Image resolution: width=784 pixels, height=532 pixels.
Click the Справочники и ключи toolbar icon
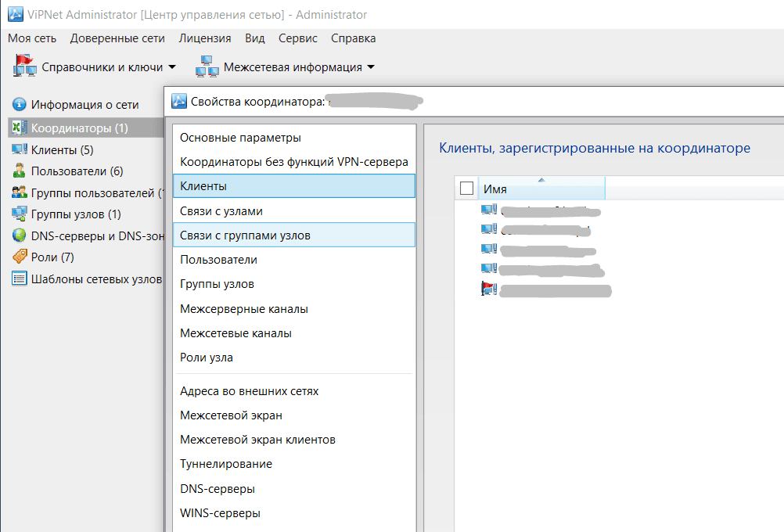tap(25, 66)
